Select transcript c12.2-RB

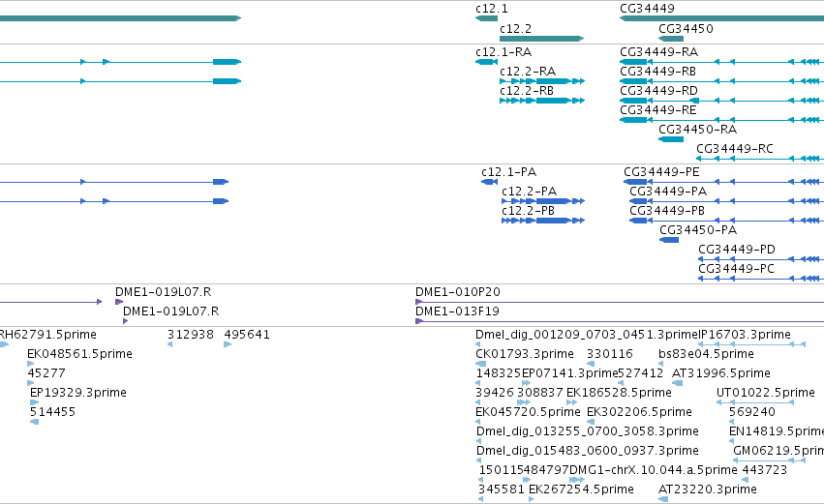[542, 101]
